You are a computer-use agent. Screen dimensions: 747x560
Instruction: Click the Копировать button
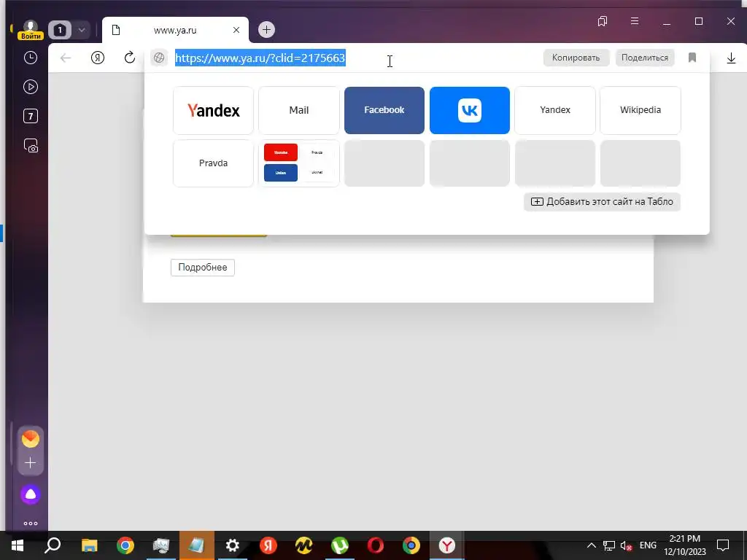pos(576,58)
